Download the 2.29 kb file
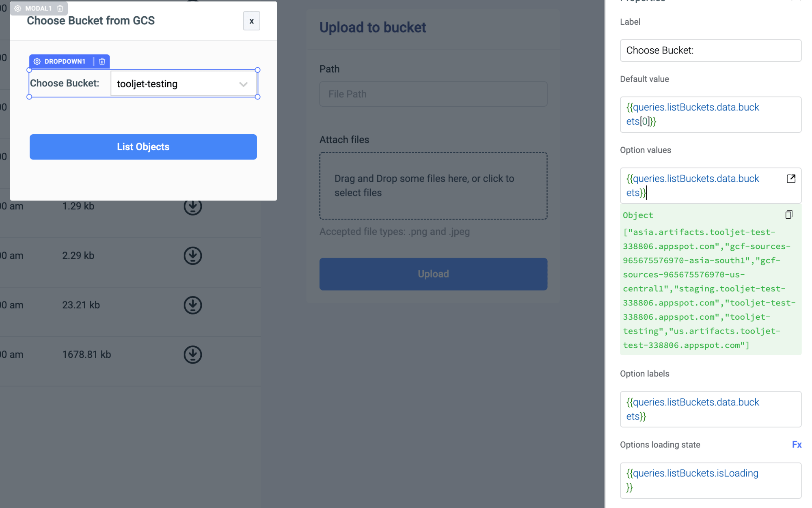Viewport: 812px width, 508px height. [192, 256]
